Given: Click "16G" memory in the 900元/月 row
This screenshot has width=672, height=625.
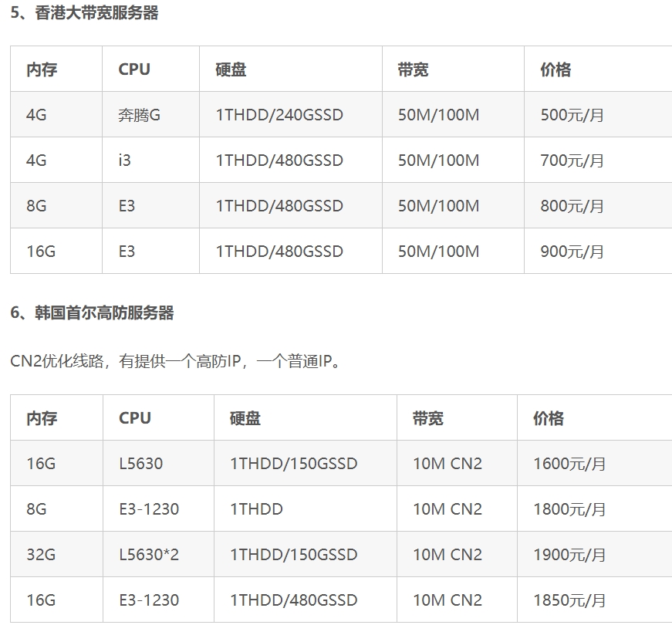Looking at the screenshot, I should point(41,252).
